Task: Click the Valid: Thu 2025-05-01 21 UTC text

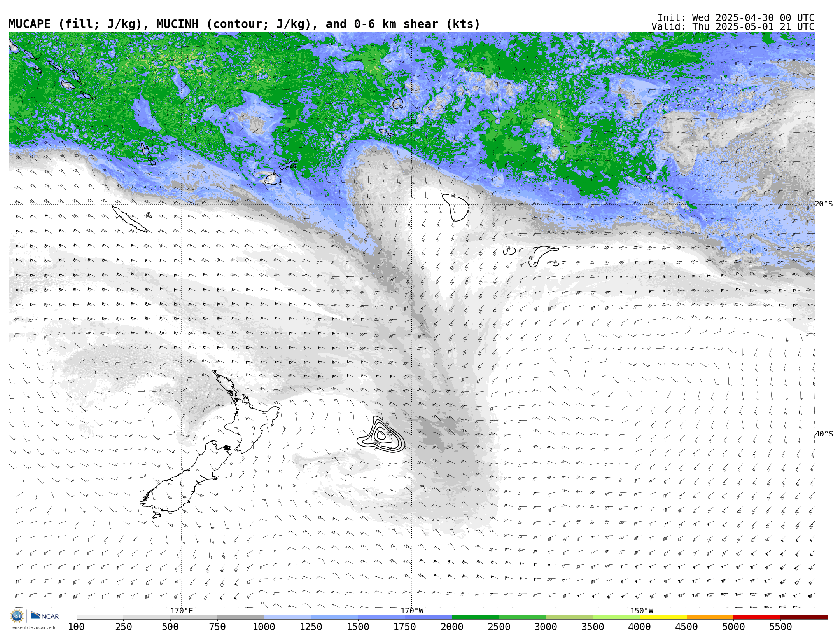Action: (733, 27)
